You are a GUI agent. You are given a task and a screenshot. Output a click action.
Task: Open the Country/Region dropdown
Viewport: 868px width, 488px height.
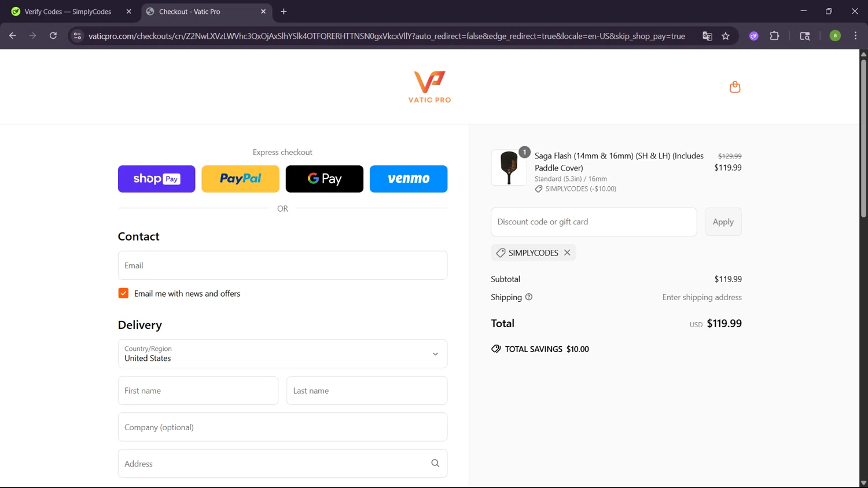pos(282,354)
